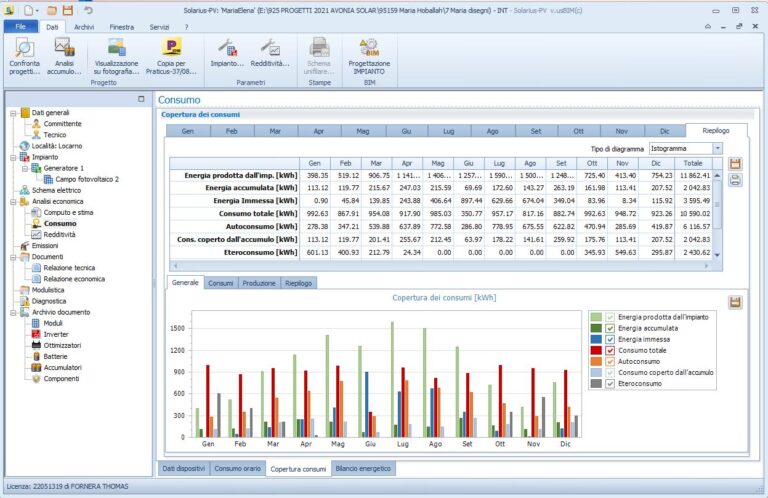
Task: Select Relazione tecnica document
Action: 69,268
